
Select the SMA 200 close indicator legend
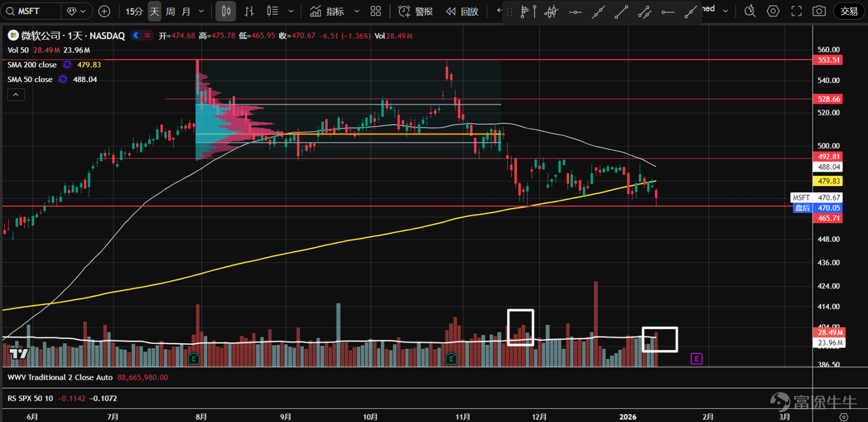pyautogui.click(x=32, y=65)
